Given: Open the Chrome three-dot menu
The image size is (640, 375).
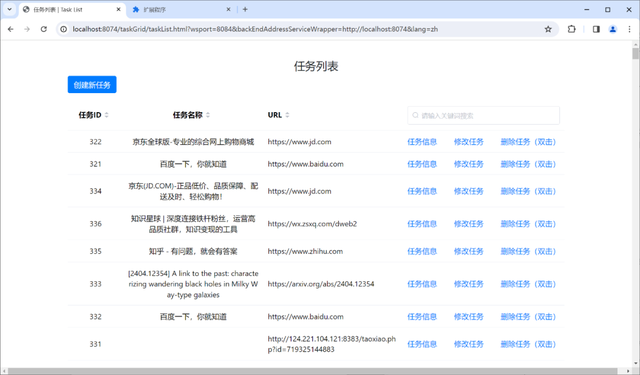Looking at the screenshot, I should (x=629, y=29).
